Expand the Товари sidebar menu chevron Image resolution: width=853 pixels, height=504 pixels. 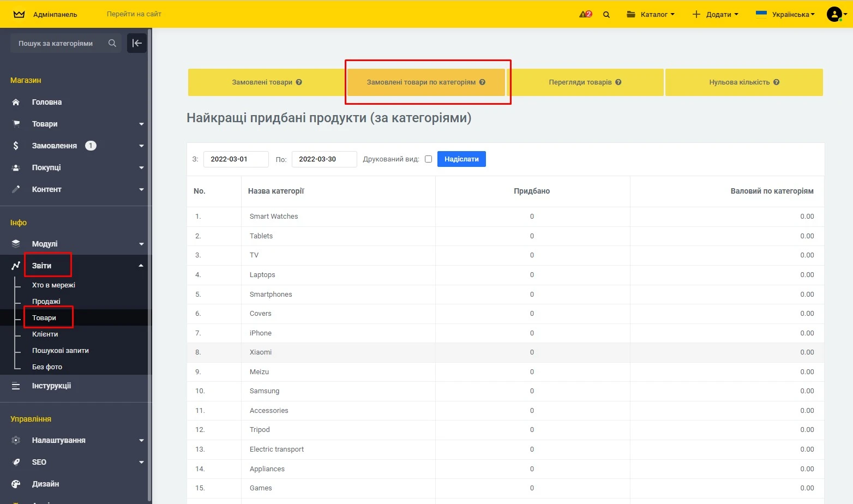click(x=141, y=124)
